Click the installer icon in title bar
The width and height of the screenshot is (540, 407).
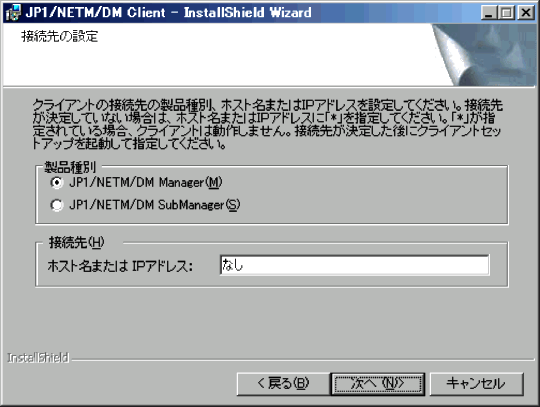point(14,13)
